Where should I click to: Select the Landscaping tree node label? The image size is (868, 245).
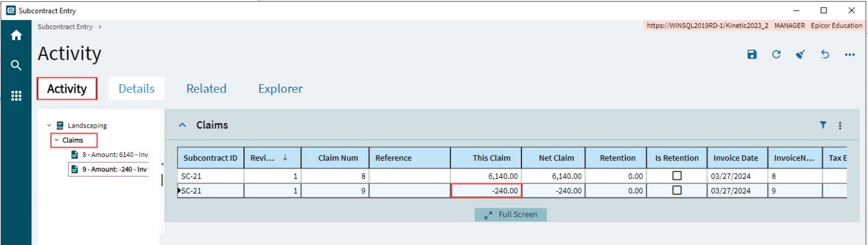pyautogui.click(x=87, y=126)
